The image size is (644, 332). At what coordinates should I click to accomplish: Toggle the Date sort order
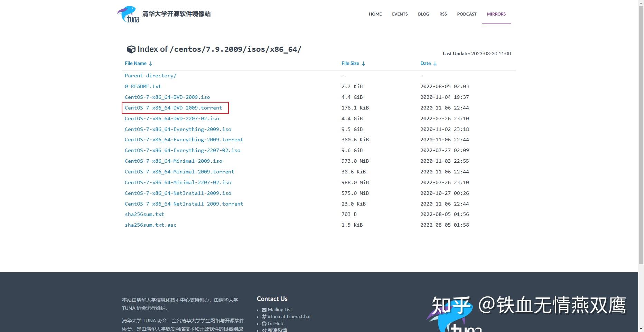(435, 64)
